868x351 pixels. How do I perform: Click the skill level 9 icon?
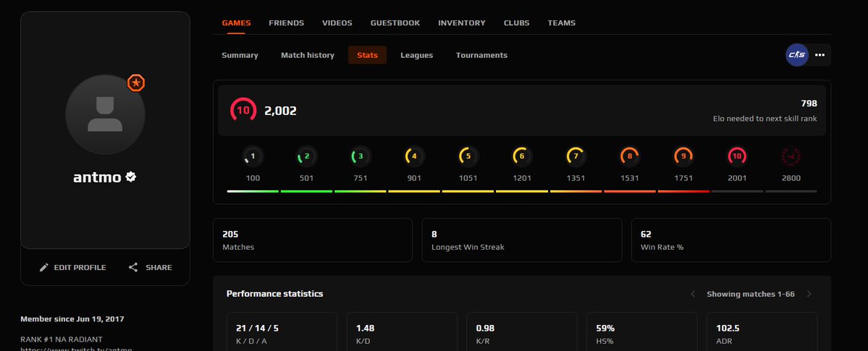(x=683, y=156)
